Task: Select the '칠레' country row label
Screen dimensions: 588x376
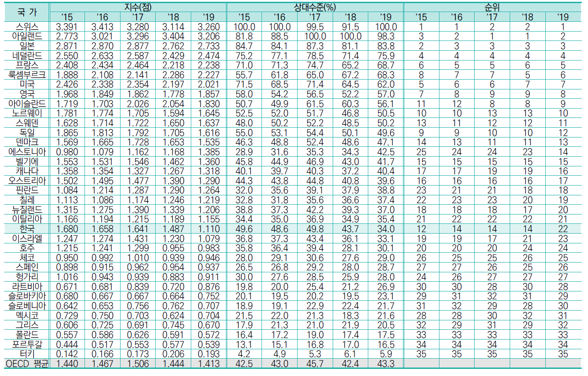Action: (27, 200)
